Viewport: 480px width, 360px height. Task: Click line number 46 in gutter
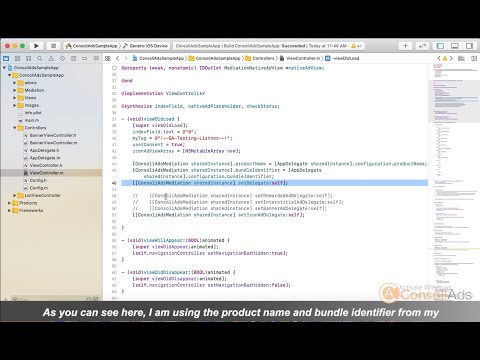(114, 183)
